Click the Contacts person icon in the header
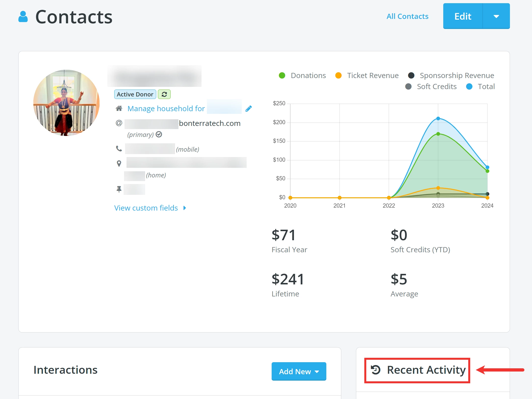Viewport: 532px width, 399px height. click(x=23, y=16)
